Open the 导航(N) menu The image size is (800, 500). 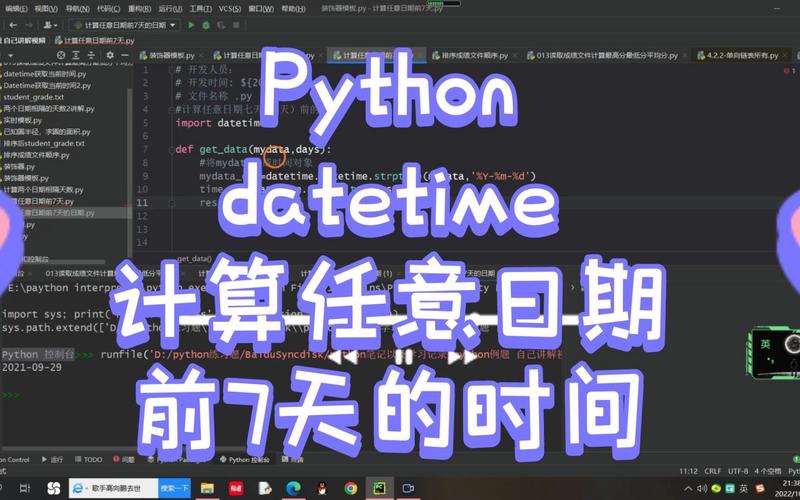pyautogui.click(x=78, y=9)
